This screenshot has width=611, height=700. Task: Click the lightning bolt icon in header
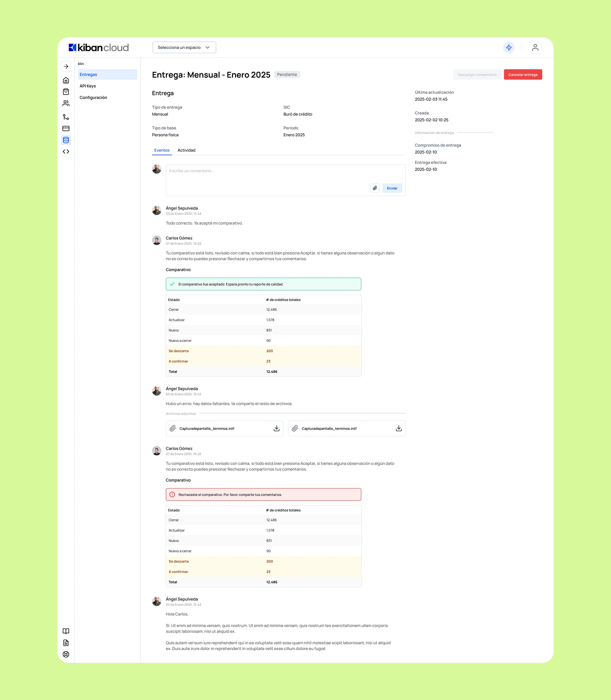click(x=509, y=47)
